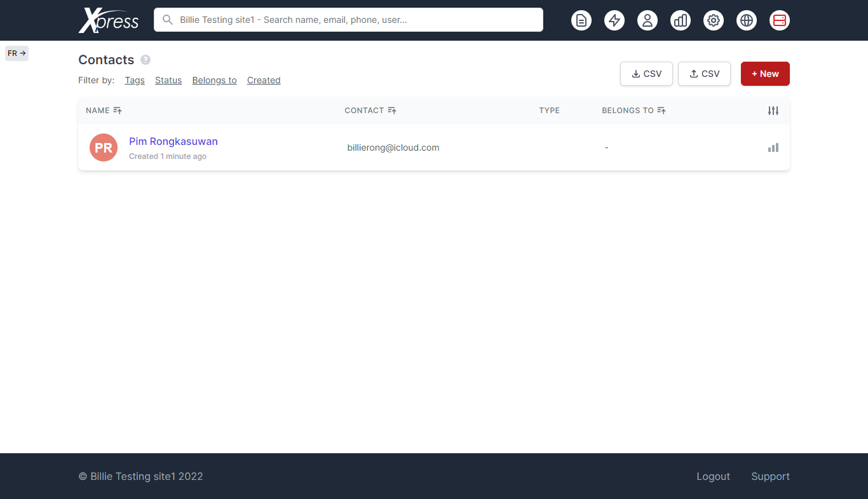Open the bar chart reports icon
The image size is (868, 499).
[x=680, y=20]
